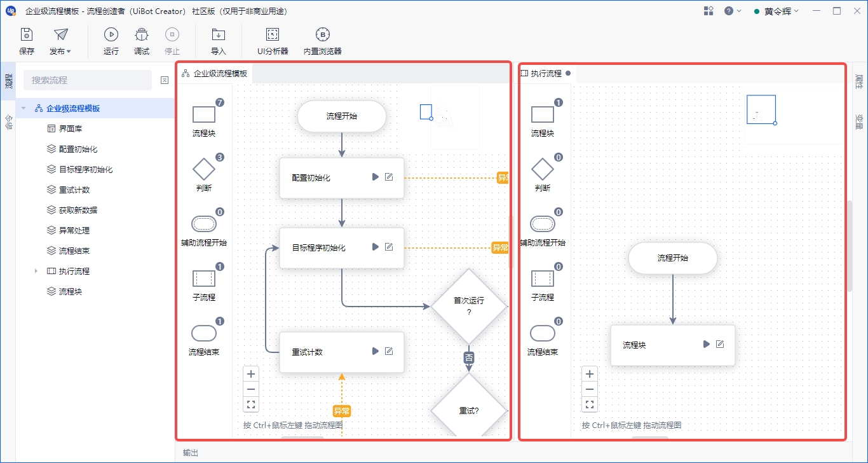This screenshot has height=463, width=868.
Task: Click the 执行流程 minimap thumbnail
Action: click(x=761, y=109)
